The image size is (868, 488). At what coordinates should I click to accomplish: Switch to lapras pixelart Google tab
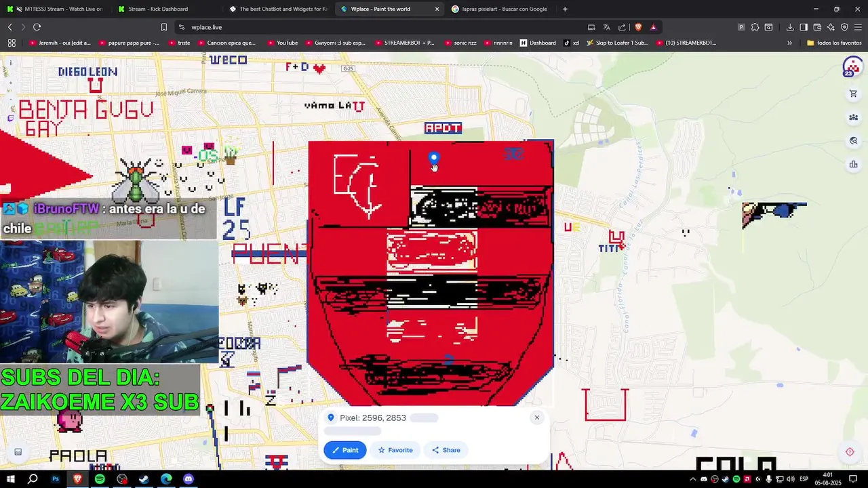click(502, 9)
